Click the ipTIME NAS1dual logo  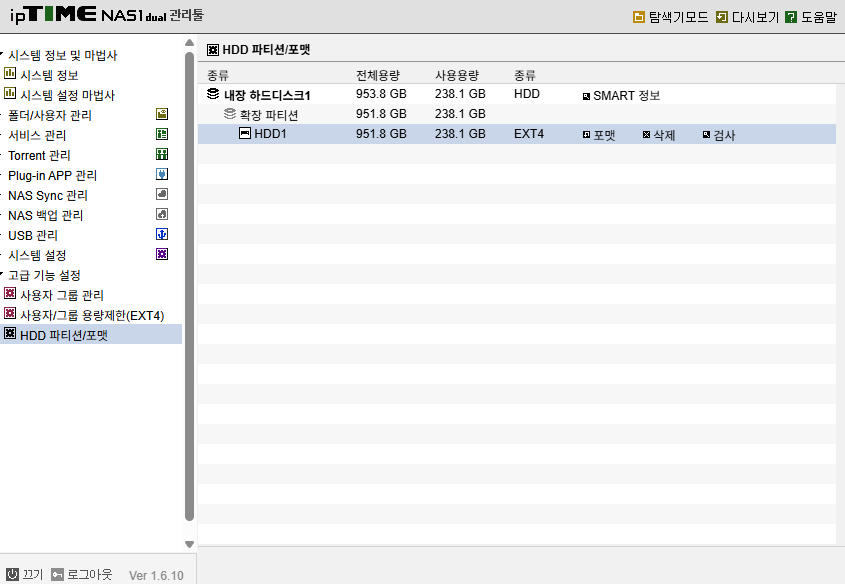tap(107, 15)
